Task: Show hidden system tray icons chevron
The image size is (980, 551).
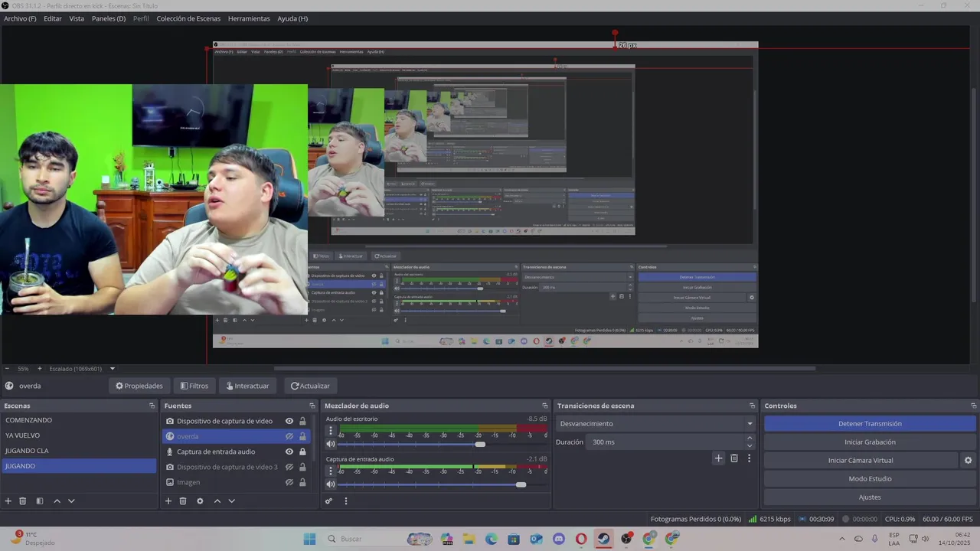Action: pos(842,539)
